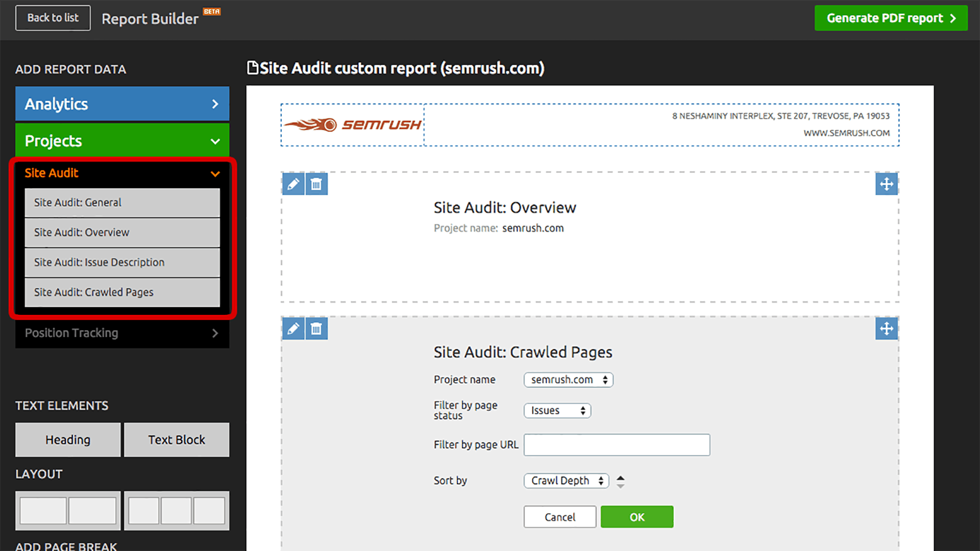The image size is (980, 551).
Task: Click the move handle icon on Overview block
Action: 887,184
